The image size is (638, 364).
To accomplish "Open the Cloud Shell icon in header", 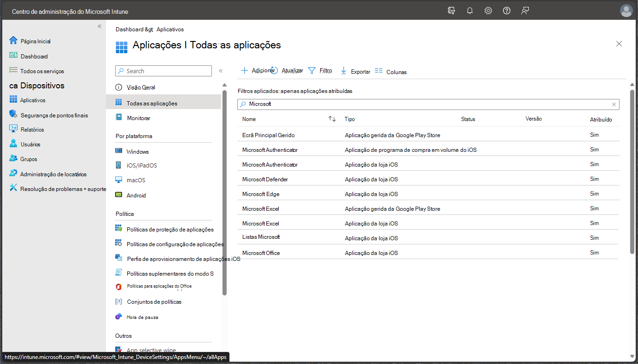I will [451, 11].
